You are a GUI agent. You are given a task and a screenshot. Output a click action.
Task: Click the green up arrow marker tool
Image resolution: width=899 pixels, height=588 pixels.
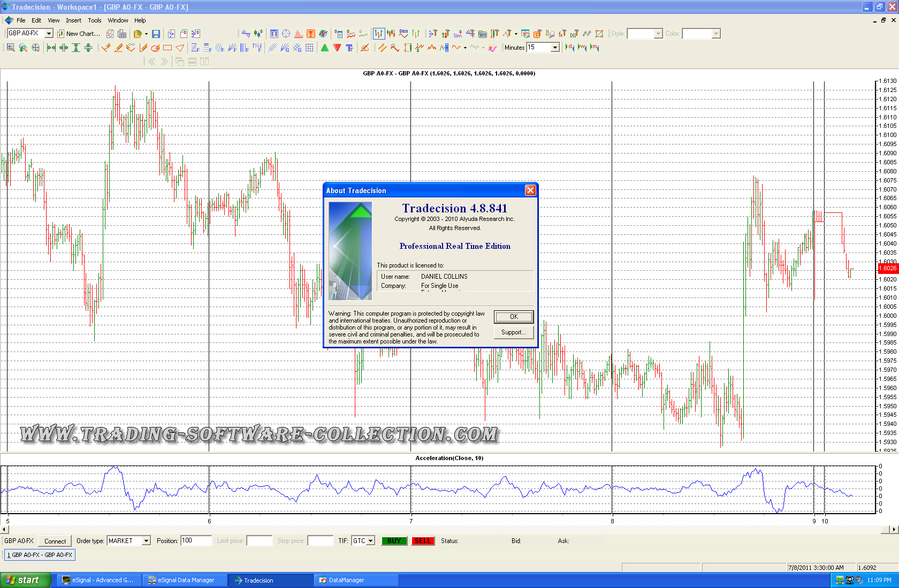pos(325,48)
